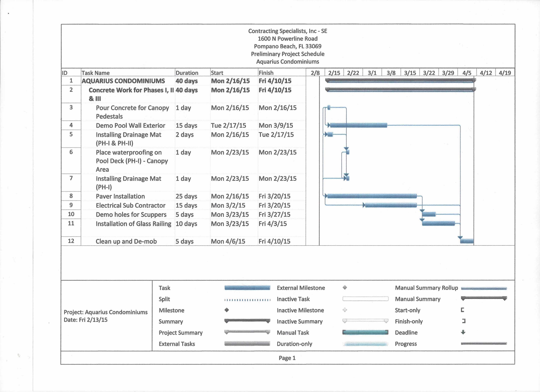
Task: Click the Mon 3/23/15 start for Glass Railing
Action: pyautogui.click(x=230, y=224)
